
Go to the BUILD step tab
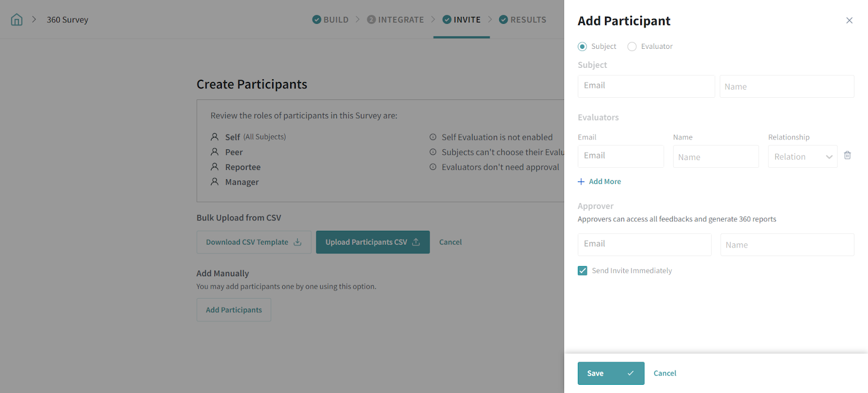pos(330,20)
